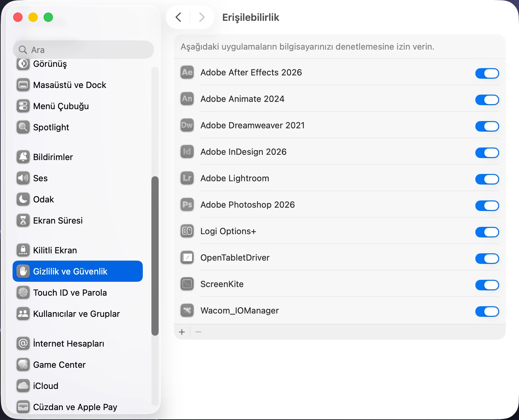Click the İnternet Hesapları at-sign icon
This screenshot has width=519, height=420.
pos(23,344)
